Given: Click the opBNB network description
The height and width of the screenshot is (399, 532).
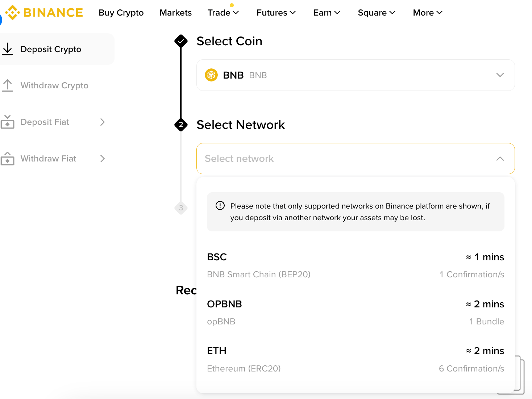Looking at the screenshot, I should (221, 322).
